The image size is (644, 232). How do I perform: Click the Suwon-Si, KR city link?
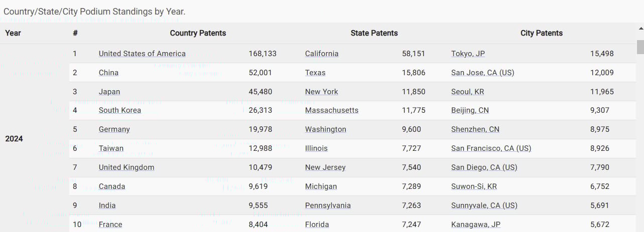pyautogui.click(x=474, y=186)
